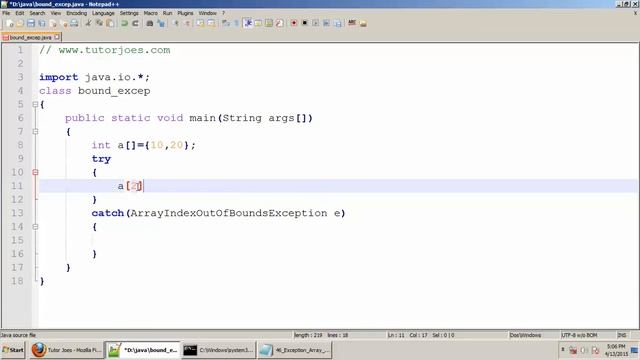Click the Windows Start button
This screenshot has width=640, height=360.
click(x=13, y=350)
